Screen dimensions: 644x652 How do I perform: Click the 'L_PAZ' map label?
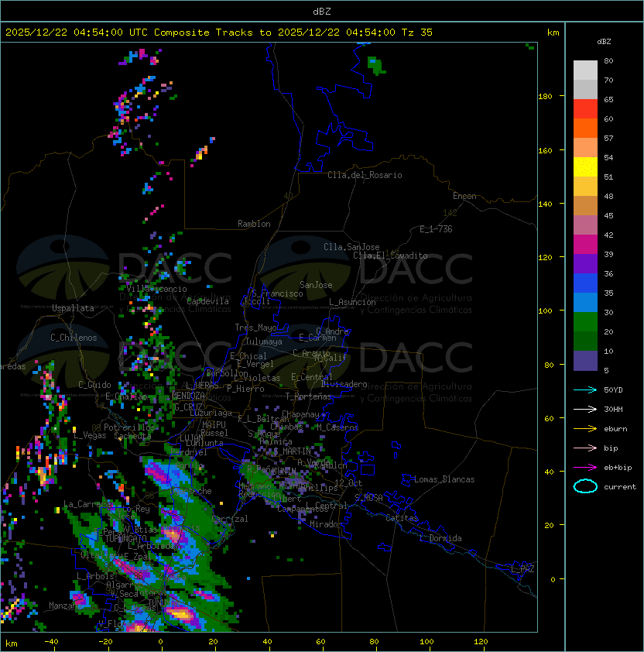click(x=523, y=569)
